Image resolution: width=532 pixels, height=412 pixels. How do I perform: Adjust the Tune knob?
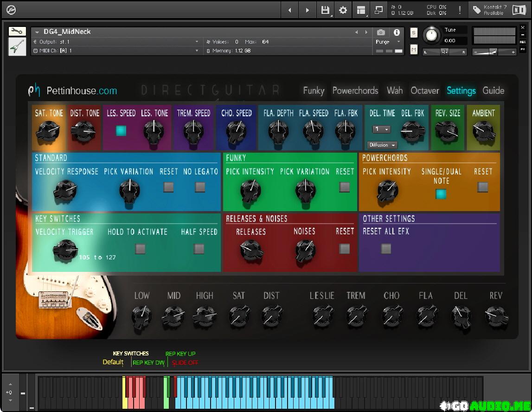pyautogui.click(x=431, y=35)
